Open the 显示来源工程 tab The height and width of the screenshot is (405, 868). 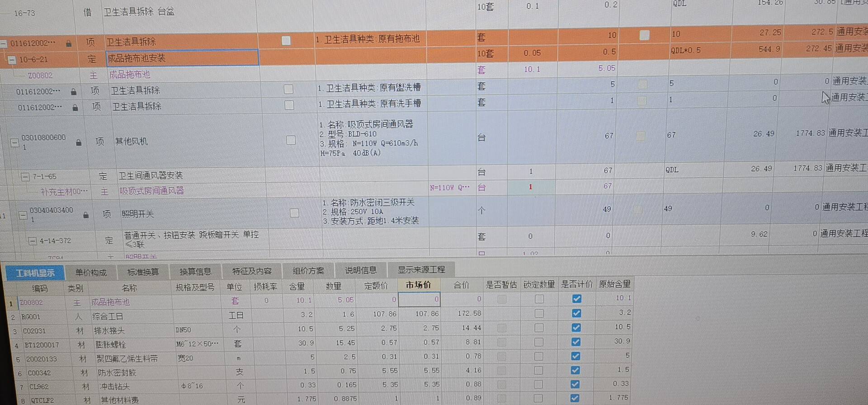[421, 270]
